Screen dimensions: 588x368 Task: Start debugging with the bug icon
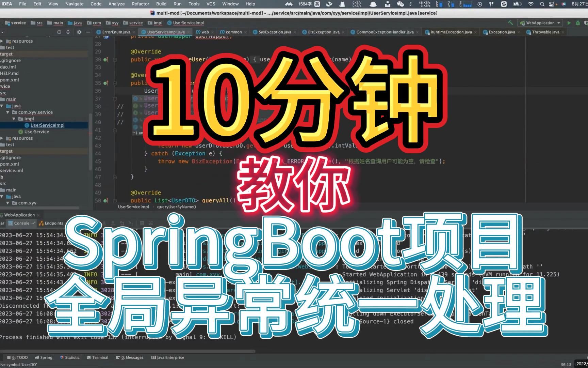pos(577,23)
